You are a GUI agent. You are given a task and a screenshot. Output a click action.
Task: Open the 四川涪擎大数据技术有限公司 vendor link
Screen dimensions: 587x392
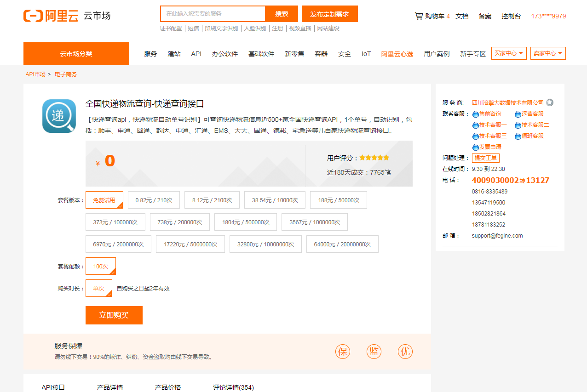[508, 103]
